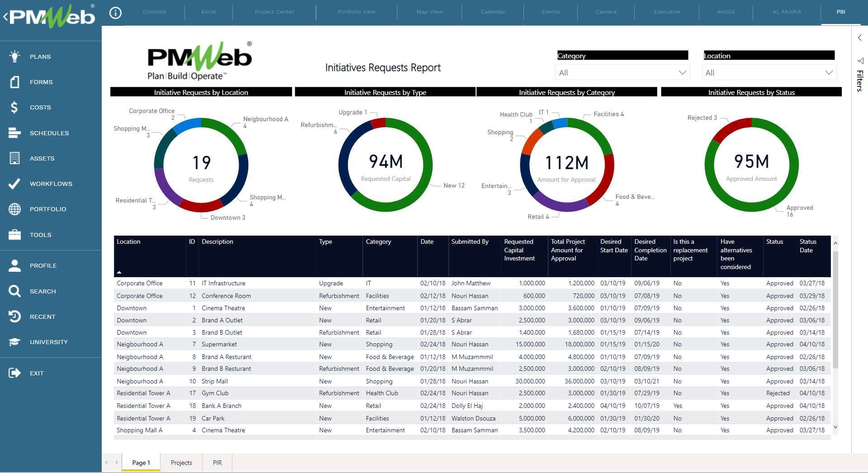Image resolution: width=868 pixels, height=473 pixels.
Task: Expand the Location dropdown set to All
Action: click(x=769, y=72)
